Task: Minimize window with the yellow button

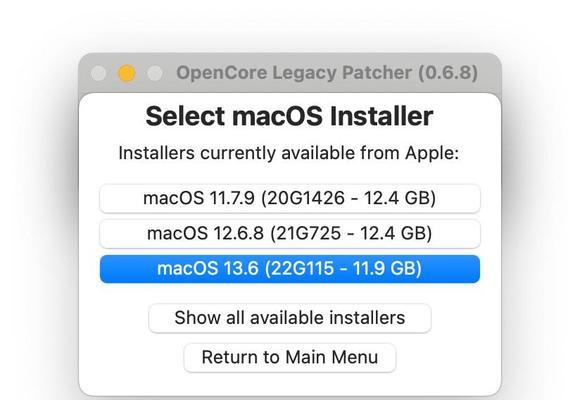Action: [127, 73]
